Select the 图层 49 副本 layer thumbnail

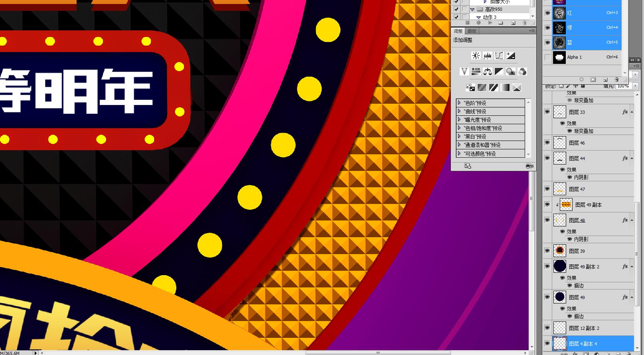[x=566, y=205]
